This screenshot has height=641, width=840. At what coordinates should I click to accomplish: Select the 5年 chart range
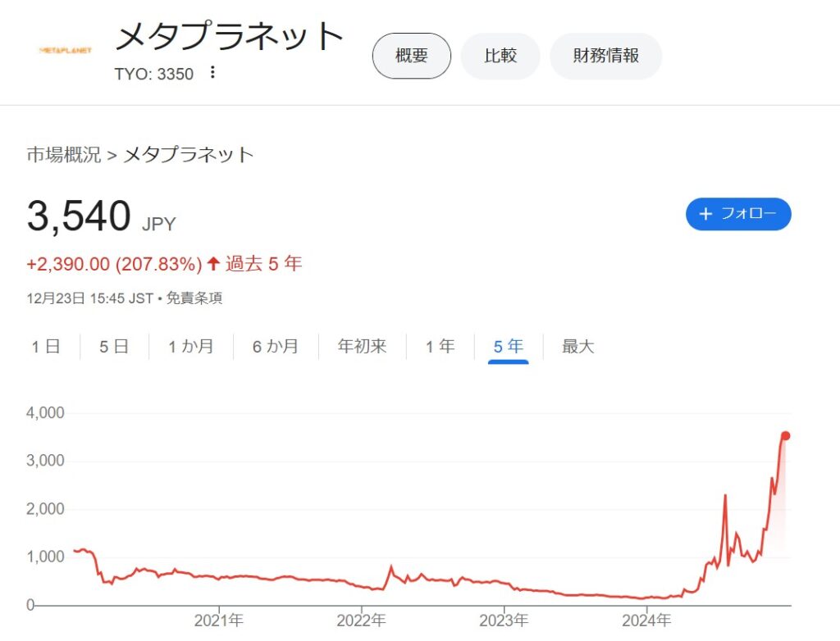tap(508, 347)
